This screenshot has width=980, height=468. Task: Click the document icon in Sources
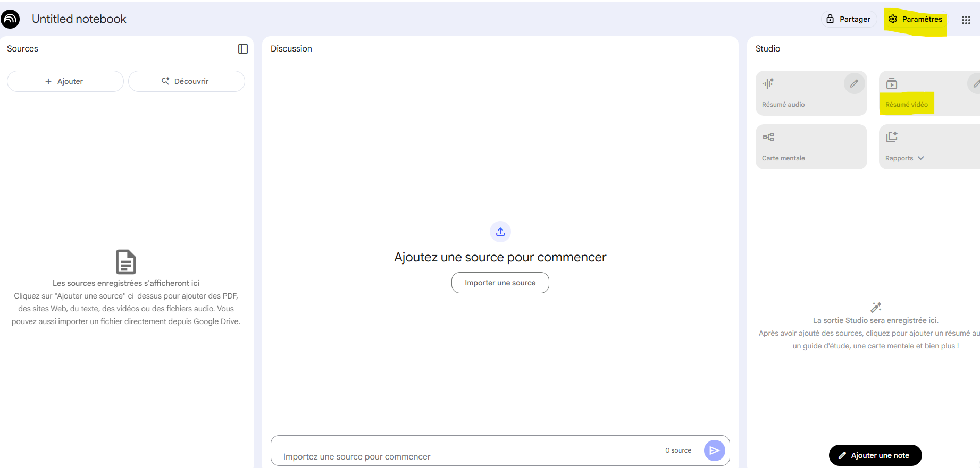pyautogui.click(x=126, y=262)
